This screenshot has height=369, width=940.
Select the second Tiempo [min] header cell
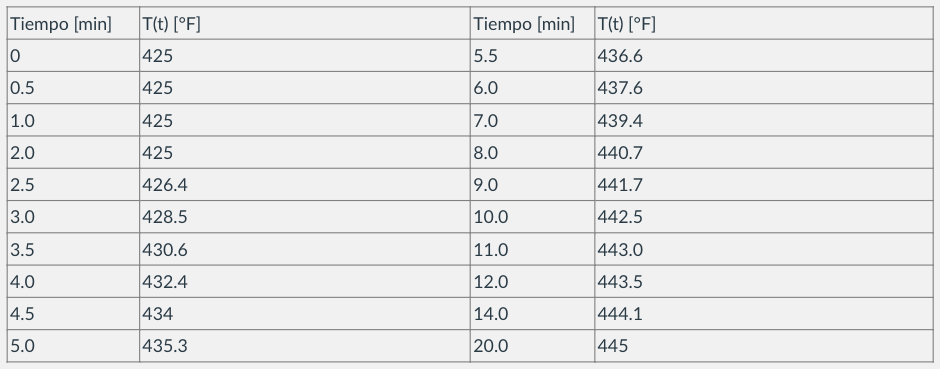click(532, 24)
